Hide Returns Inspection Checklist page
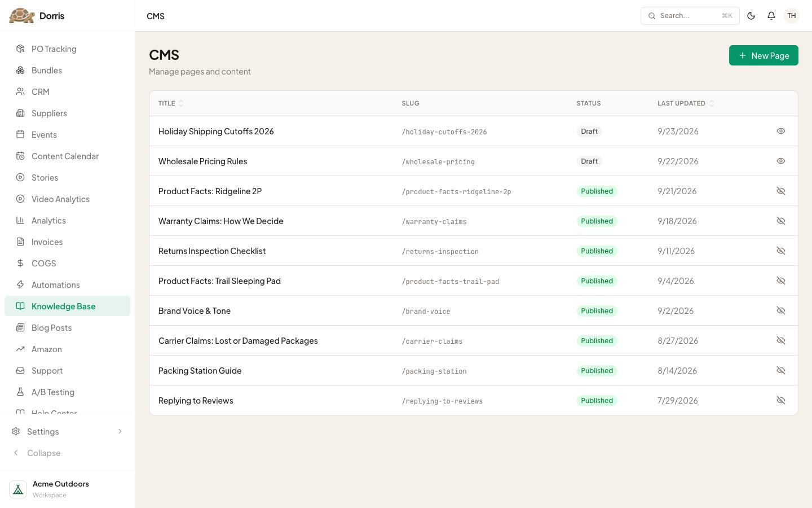Image resolution: width=812 pixels, height=508 pixels. click(781, 251)
